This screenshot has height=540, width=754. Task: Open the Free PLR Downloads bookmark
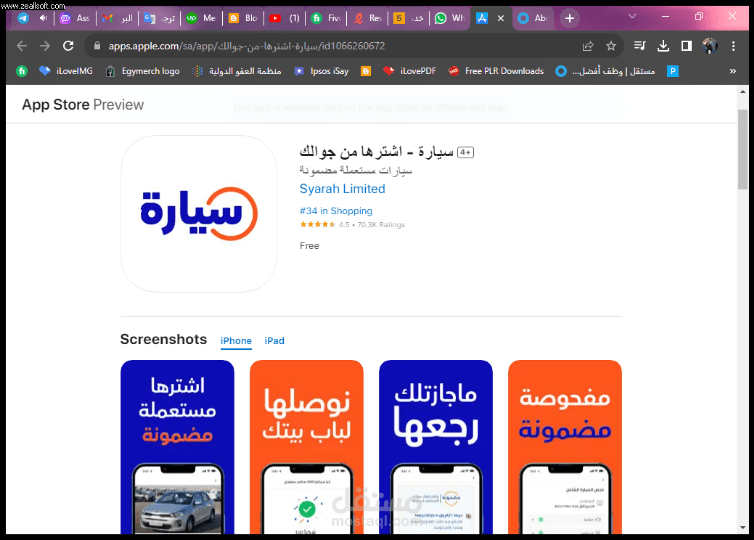pyautogui.click(x=496, y=71)
